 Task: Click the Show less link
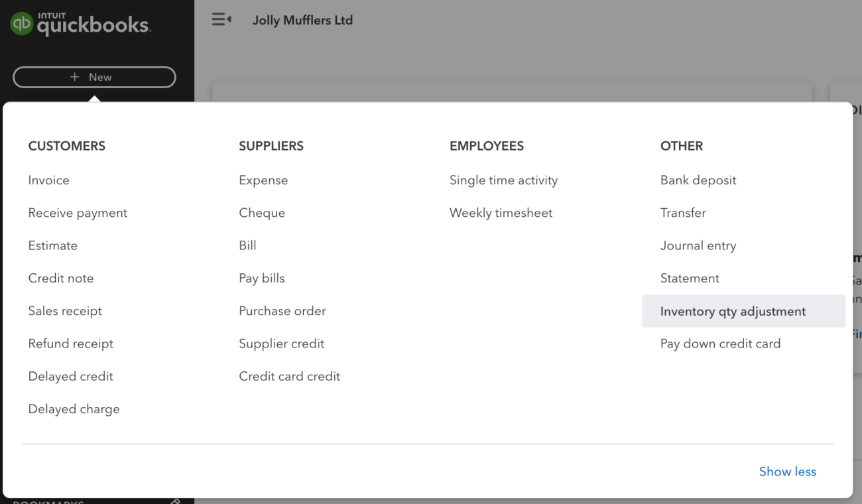pos(788,471)
